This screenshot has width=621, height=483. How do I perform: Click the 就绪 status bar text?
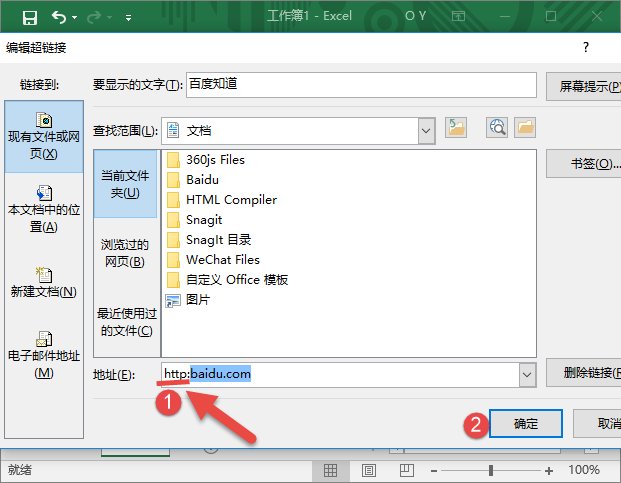click(x=20, y=470)
